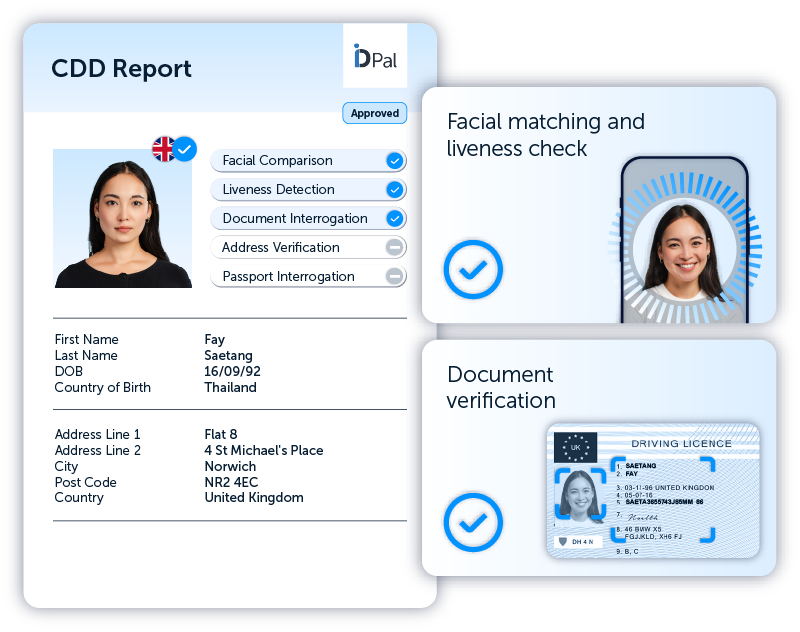Select the applicant's portrait photo
The height and width of the screenshot is (632, 800).
122,219
